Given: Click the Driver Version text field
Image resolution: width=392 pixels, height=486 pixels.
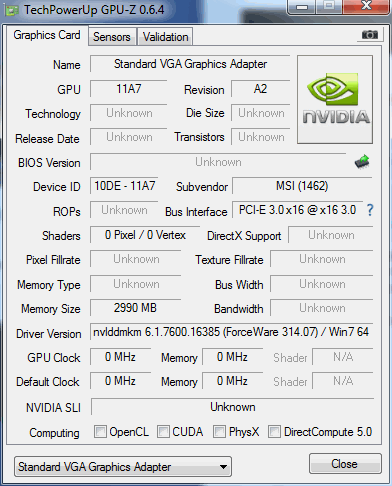Looking at the screenshot, I should point(231,332).
